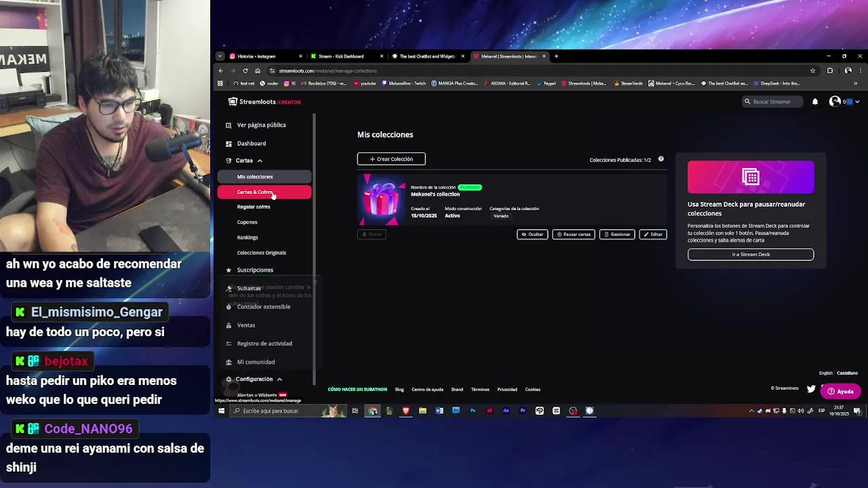Select Mis colecciones in the sidebar
Screen dimensions: 868x488
264,177
